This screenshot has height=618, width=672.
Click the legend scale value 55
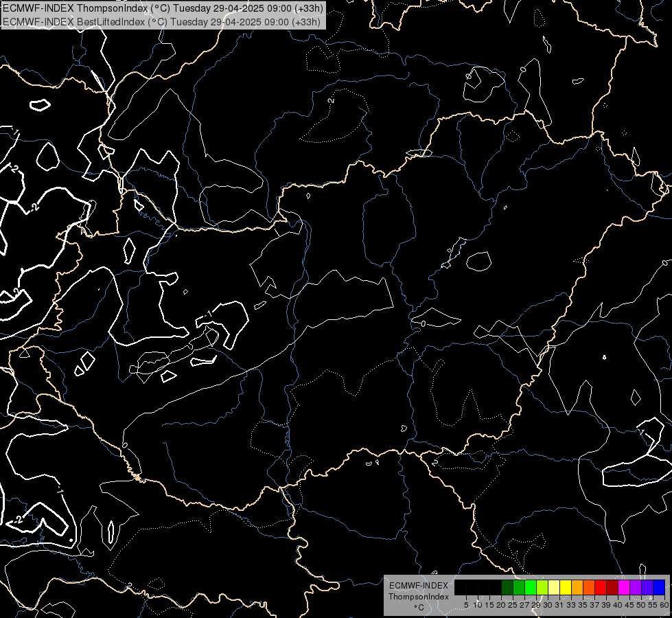tap(653, 605)
